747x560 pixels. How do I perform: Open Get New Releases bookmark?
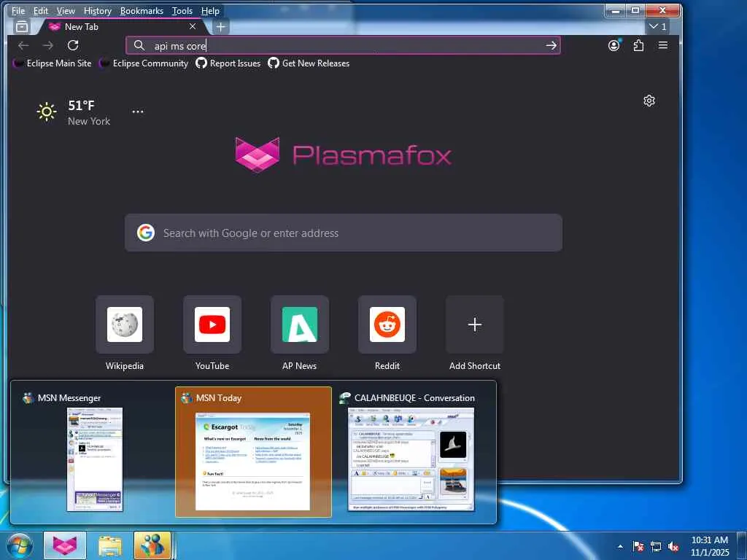coord(309,63)
